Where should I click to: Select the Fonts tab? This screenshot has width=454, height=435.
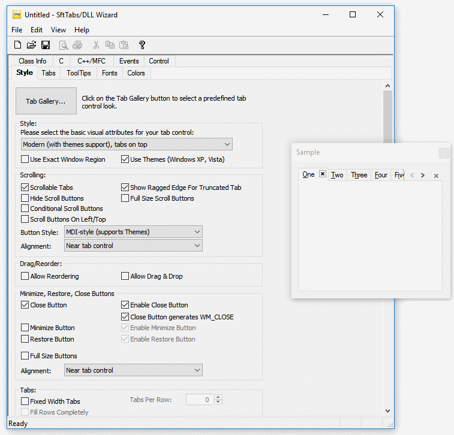click(109, 73)
